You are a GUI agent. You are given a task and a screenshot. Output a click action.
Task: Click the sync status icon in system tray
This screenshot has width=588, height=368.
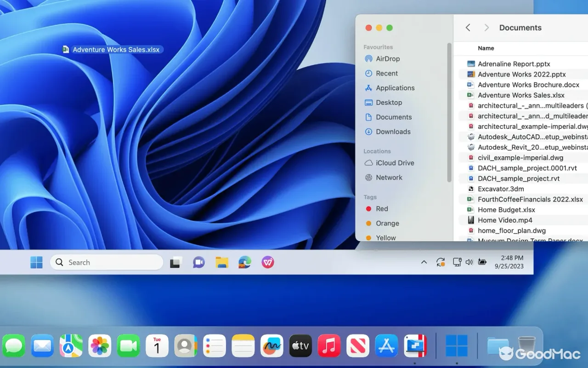tap(441, 262)
